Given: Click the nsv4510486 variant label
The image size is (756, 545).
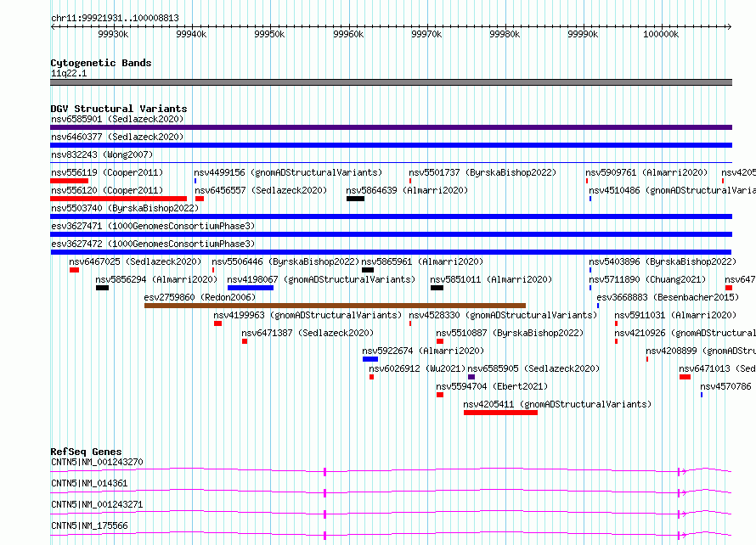Looking at the screenshot, I should point(672,190).
